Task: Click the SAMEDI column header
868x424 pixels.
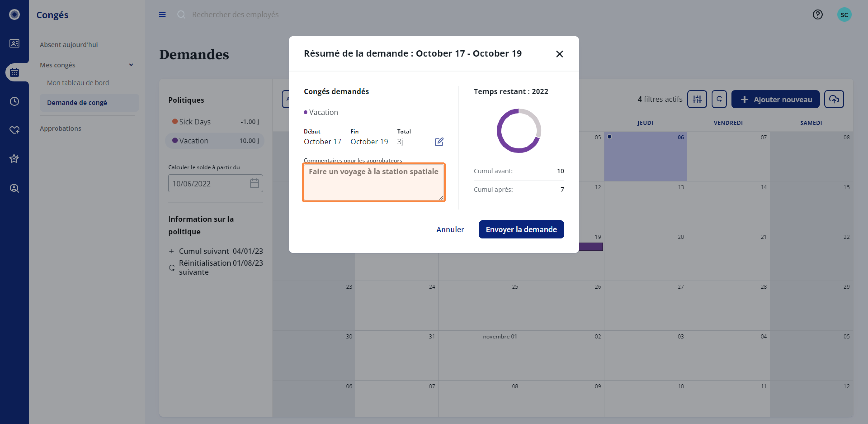Action: [811, 123]
